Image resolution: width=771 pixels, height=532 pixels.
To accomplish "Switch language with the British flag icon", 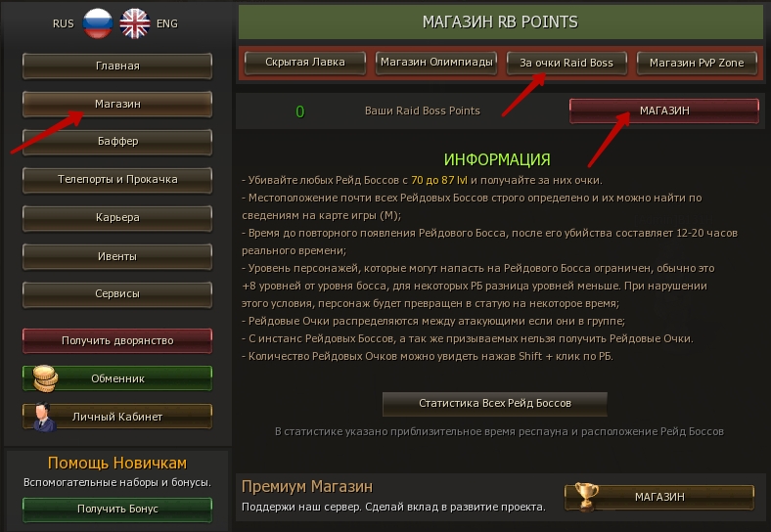I will pos(135,23).
